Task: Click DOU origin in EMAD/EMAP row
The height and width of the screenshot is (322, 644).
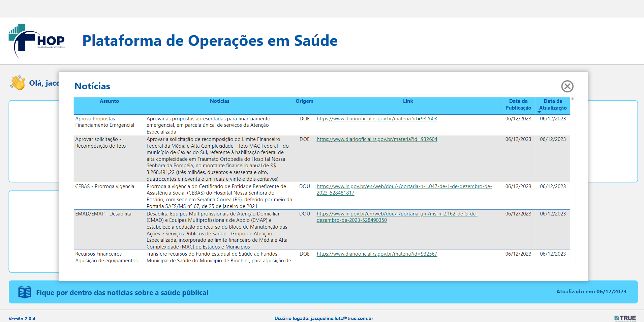Action: coord(304,214)
